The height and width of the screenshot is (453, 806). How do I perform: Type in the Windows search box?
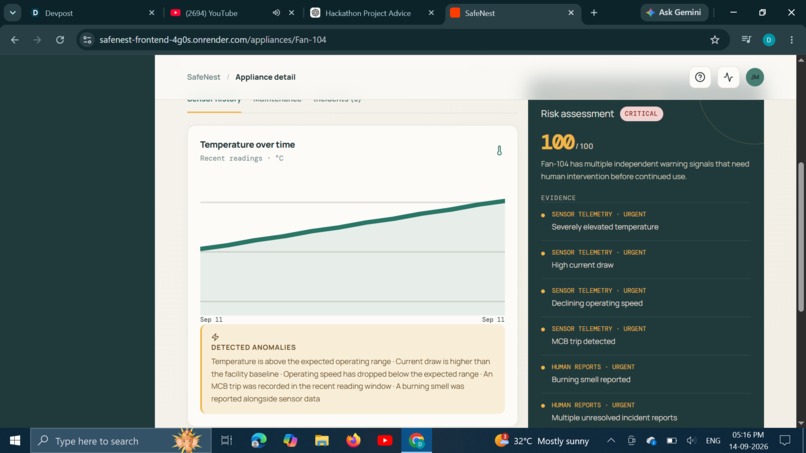(x=120, y=441)
